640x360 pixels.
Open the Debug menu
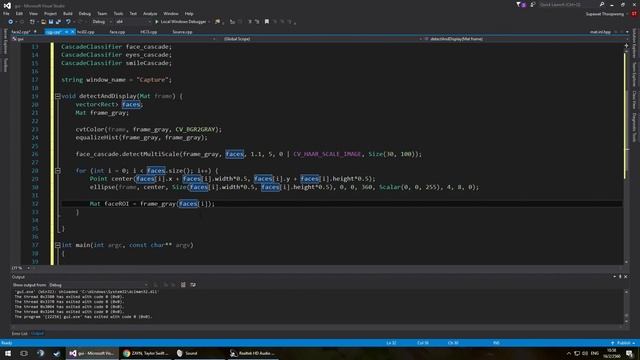(x=84, y=13)
